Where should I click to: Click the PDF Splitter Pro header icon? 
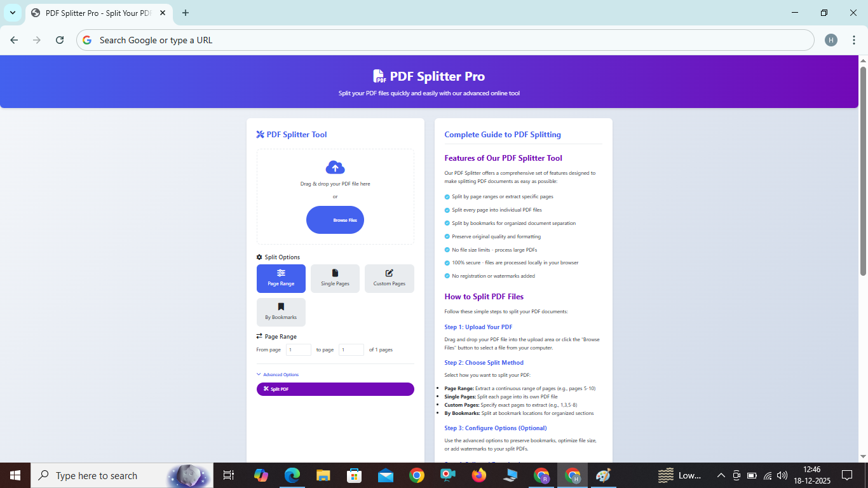[x=381, y=76]
